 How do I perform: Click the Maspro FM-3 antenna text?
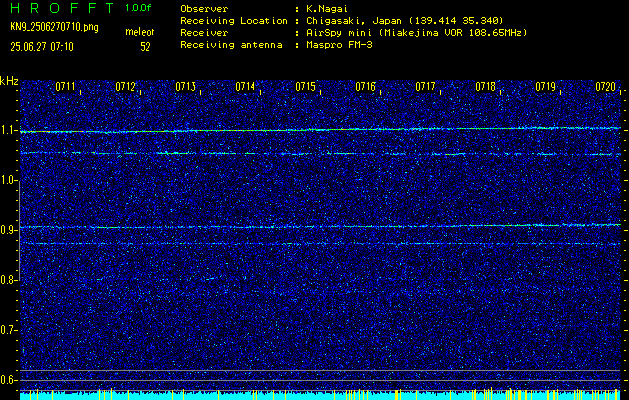(x=339, y=45)
